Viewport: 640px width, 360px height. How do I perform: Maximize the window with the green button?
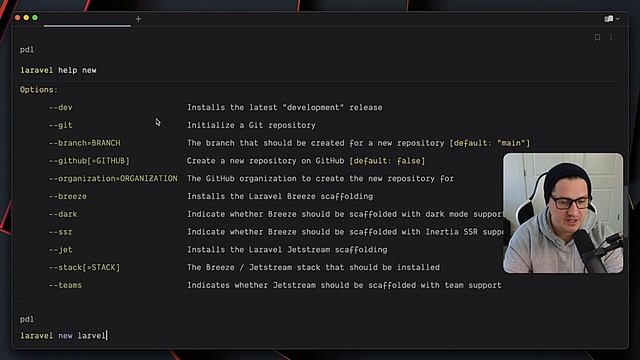[x=35, y=18]
